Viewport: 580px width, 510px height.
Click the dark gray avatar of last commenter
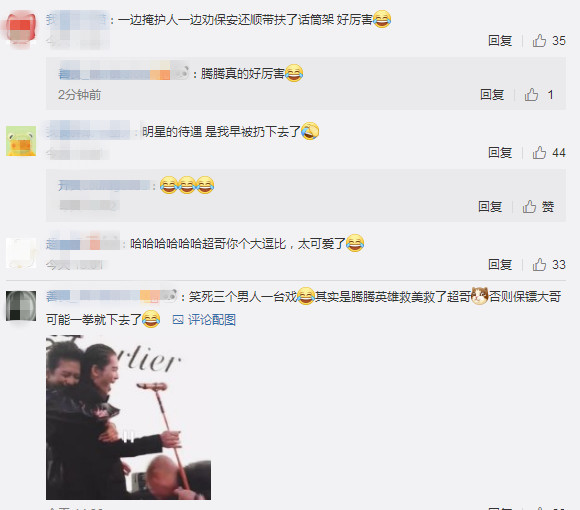coord(21,306)
